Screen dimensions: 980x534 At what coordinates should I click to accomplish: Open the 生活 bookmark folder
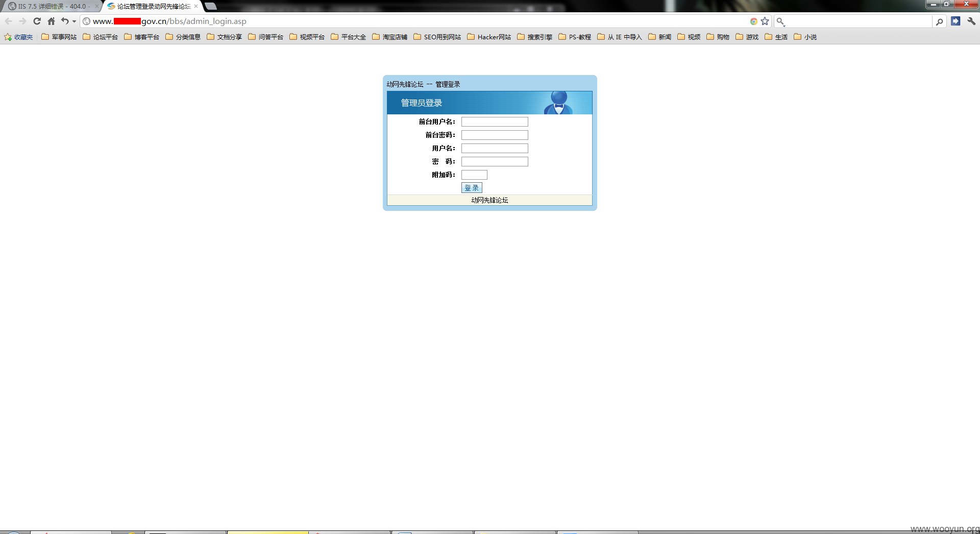click(776, 37)
